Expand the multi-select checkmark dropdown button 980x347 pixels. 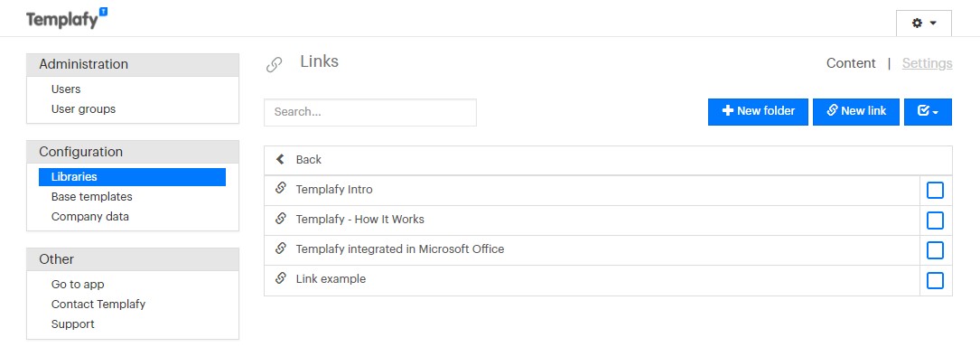pyautogui.click(x=928, y=111)
